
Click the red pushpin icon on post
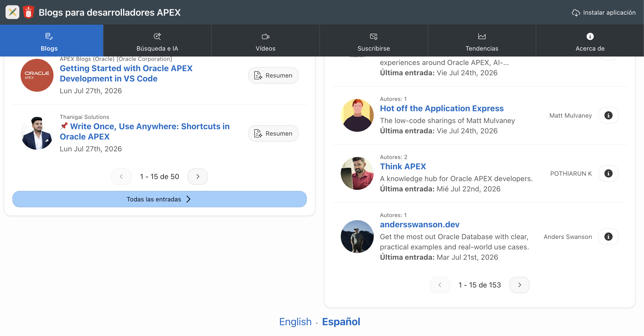click(x=64, y=126)
